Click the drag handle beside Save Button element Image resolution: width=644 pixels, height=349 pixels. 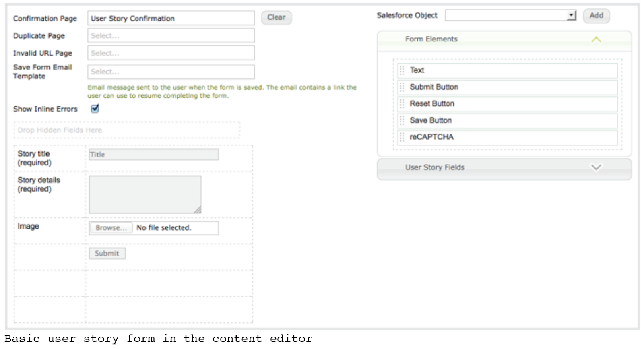click(x=402, y=120)
